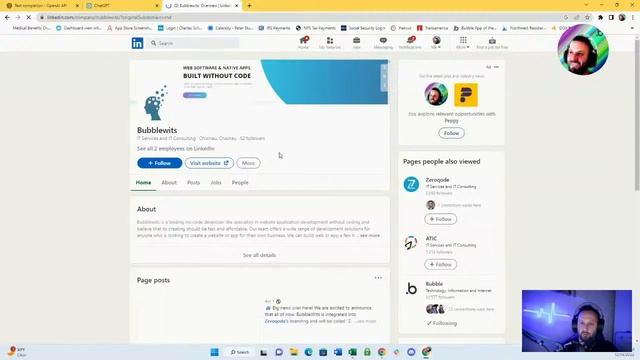Switch to the People tab
Viewport: 640px width, 360px height.
(x=240, y=182)
